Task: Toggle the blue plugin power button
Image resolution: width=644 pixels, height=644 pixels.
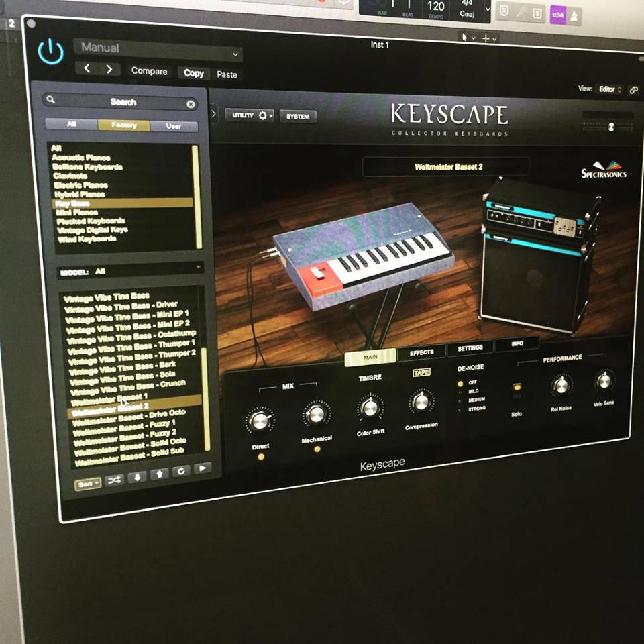Action: coord(50,52)
